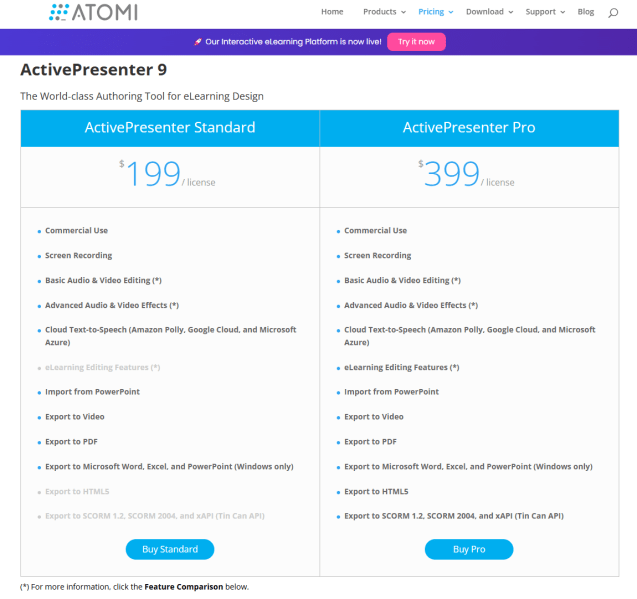Click Export to HTML5 in Pro column
This screenshot has height=599, width=637.
[x=376, y=491]
